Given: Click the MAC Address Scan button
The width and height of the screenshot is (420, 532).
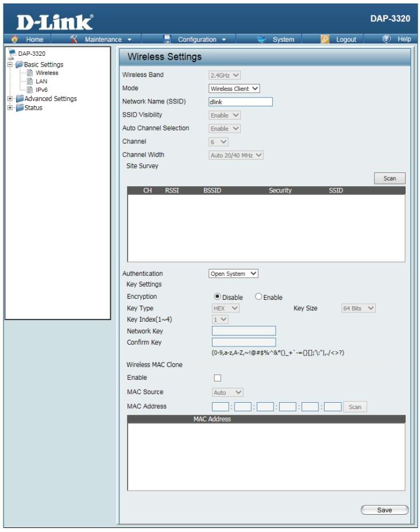Looking at the screenshot, I should [x=355, y=406].
